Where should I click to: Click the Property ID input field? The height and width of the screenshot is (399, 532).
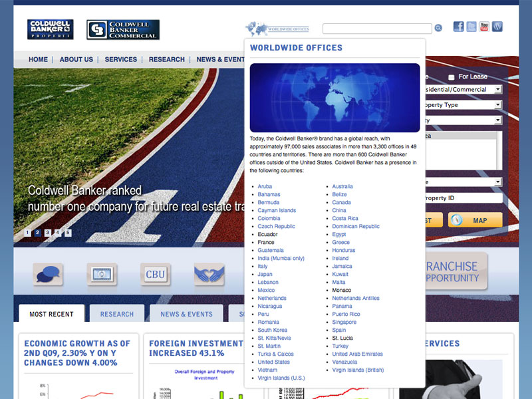point(464,198)
